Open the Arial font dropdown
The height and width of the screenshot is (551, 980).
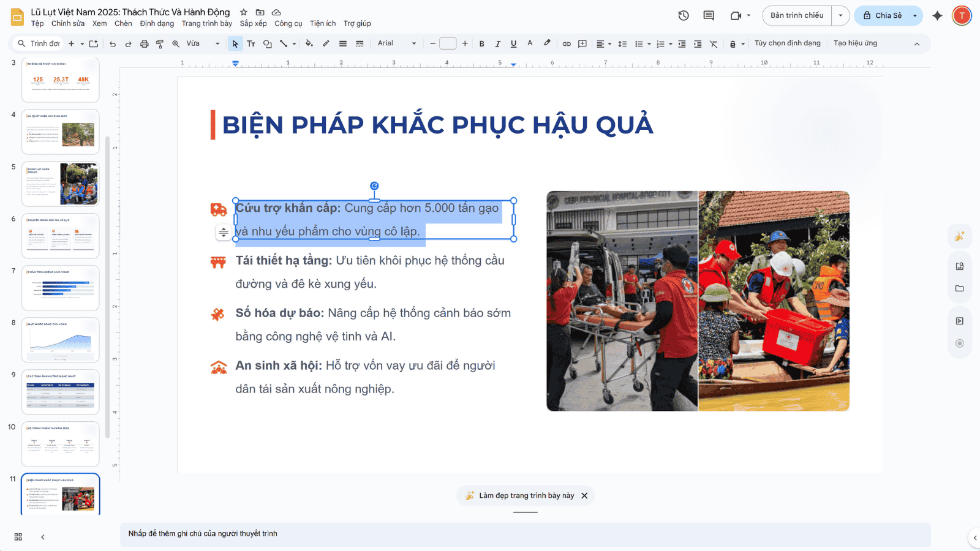pyautogui.click(x=396, y=43)
